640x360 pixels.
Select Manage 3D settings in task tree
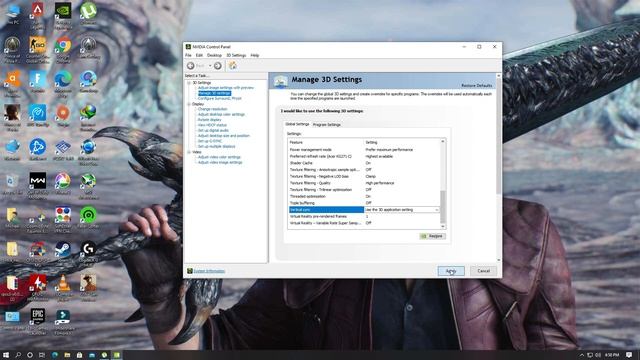tap(215, 93)
